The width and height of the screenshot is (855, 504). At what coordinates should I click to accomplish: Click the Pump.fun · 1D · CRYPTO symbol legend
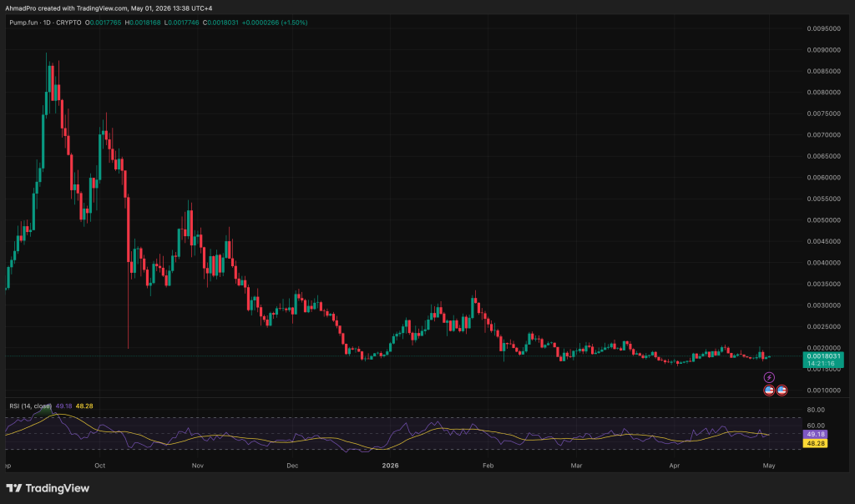45,23
